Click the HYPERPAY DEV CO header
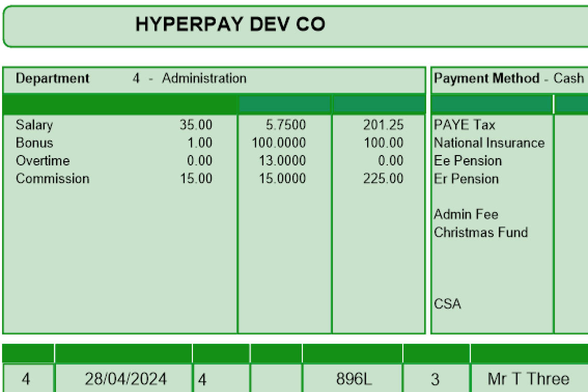 point(230,23)
